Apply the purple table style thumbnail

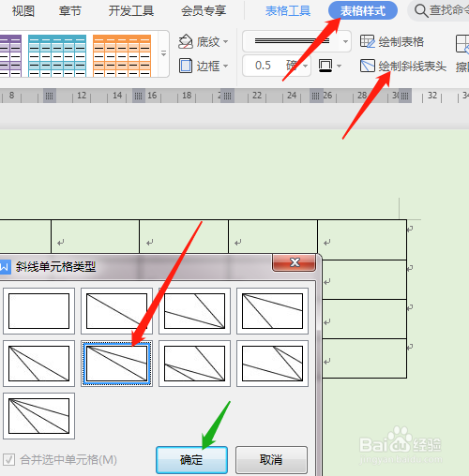click(10, 55)
